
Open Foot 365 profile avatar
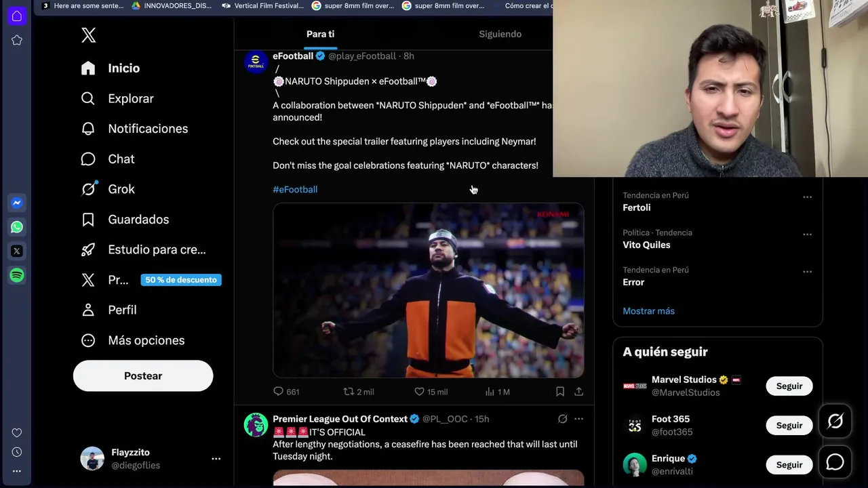tap(635, 425)
